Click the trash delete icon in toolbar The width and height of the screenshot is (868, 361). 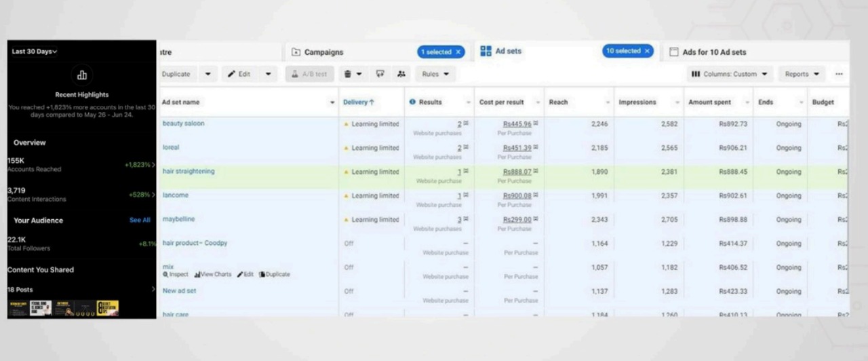tap(347, 74)
